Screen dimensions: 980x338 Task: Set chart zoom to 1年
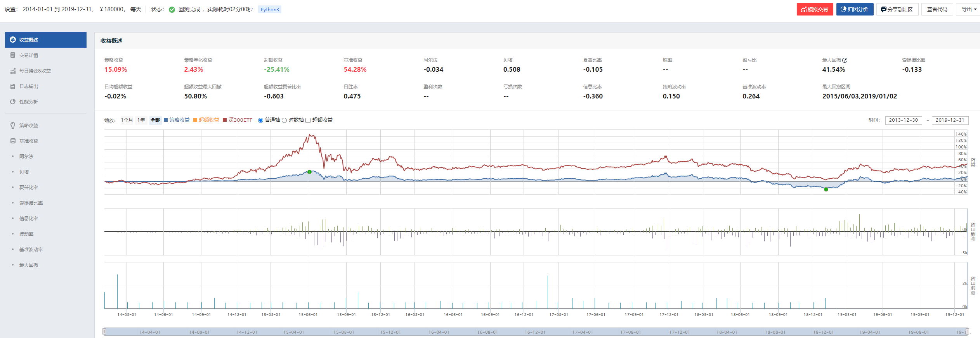click(x=141, y=120)
